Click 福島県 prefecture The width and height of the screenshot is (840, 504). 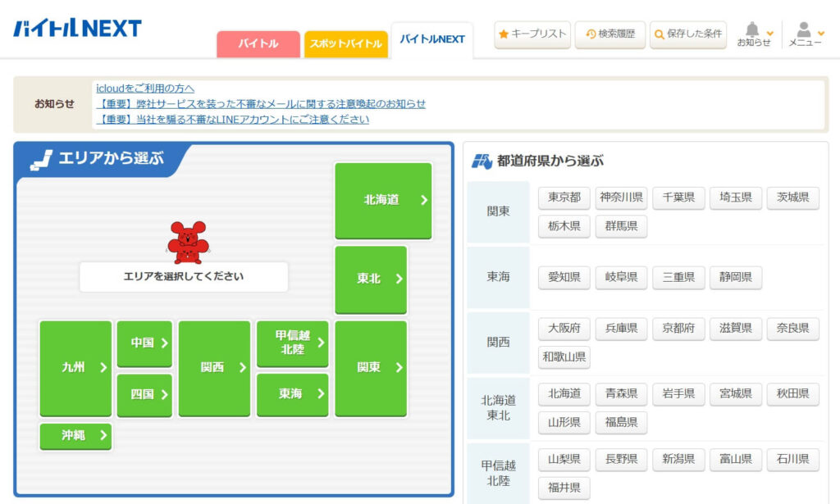(622, 423)
